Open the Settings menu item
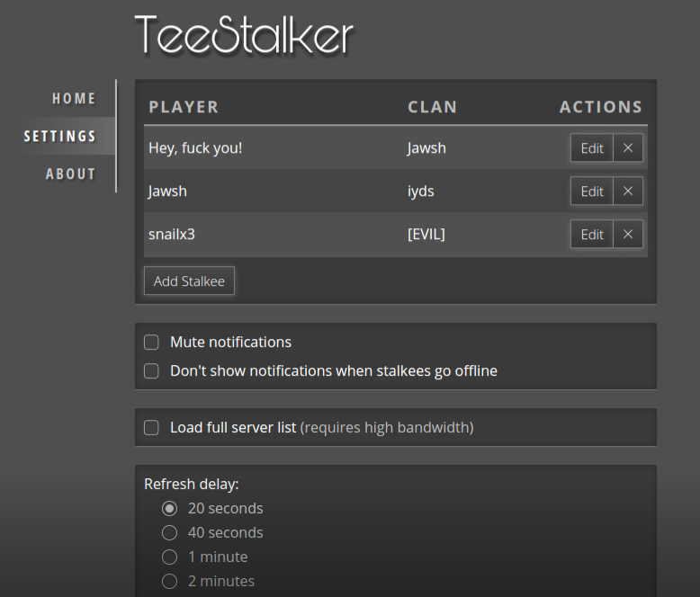The height and width of the screenshot is (597, 700). point(60,136)
